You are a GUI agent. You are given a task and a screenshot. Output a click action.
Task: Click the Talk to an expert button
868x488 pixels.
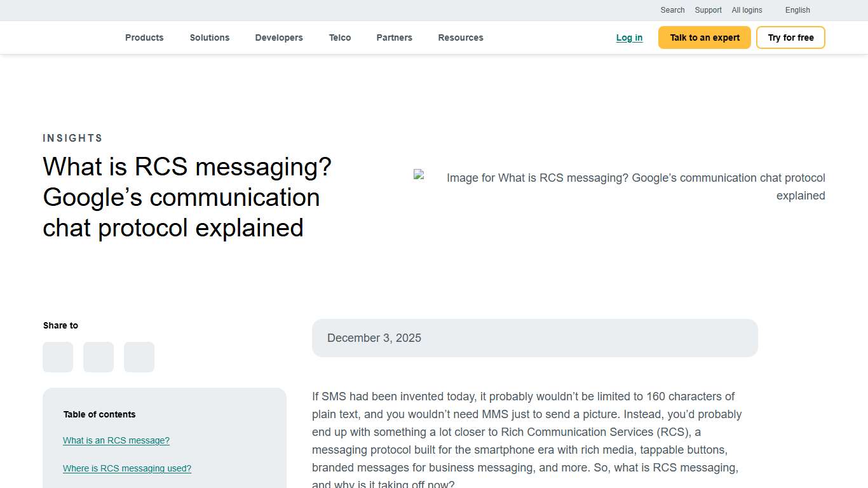coord(704,37)
